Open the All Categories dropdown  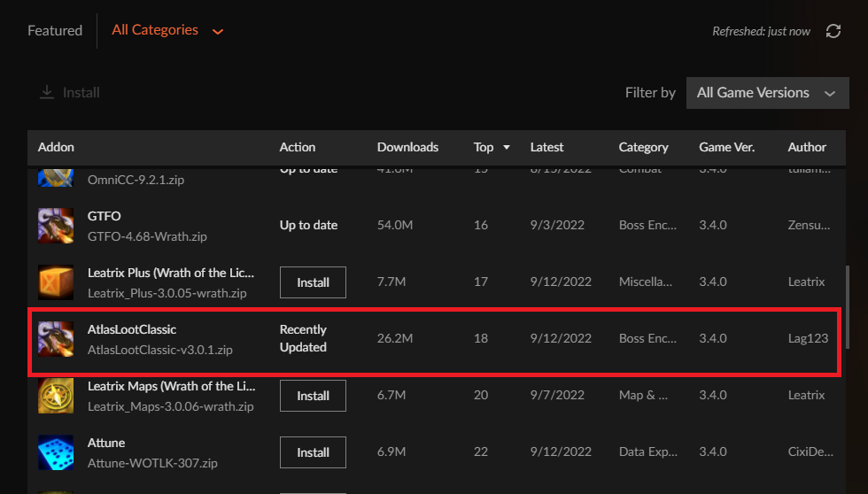pos(167,30)
